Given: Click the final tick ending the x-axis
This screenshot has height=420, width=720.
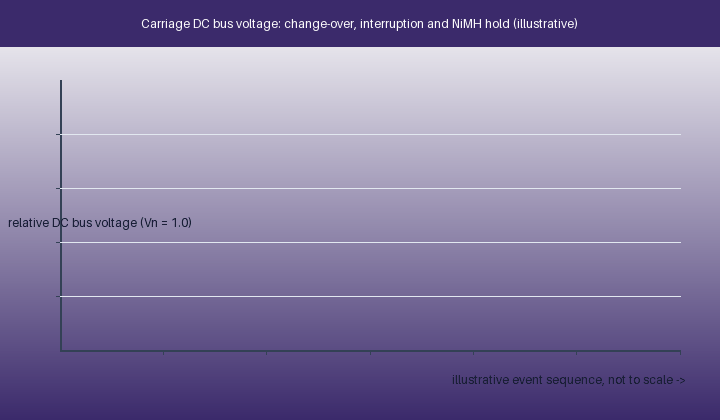Looking at the screenshot, I should [x=681, y=353].
